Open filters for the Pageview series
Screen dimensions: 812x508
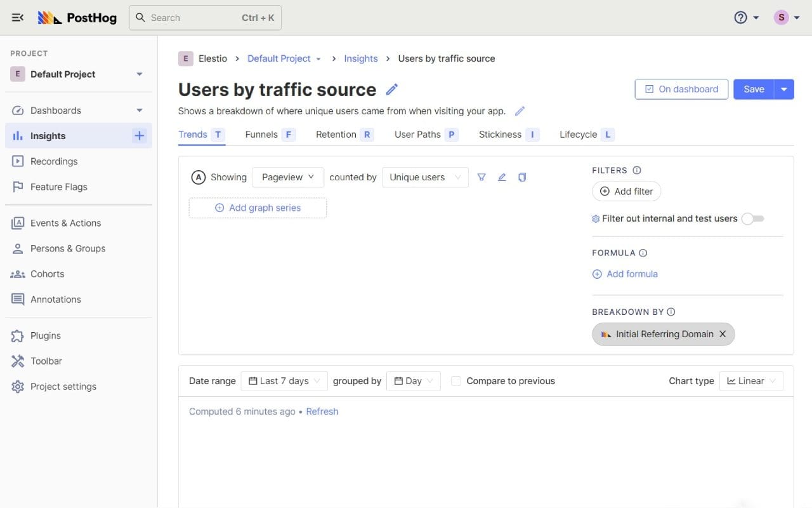[x=481, y=177]
